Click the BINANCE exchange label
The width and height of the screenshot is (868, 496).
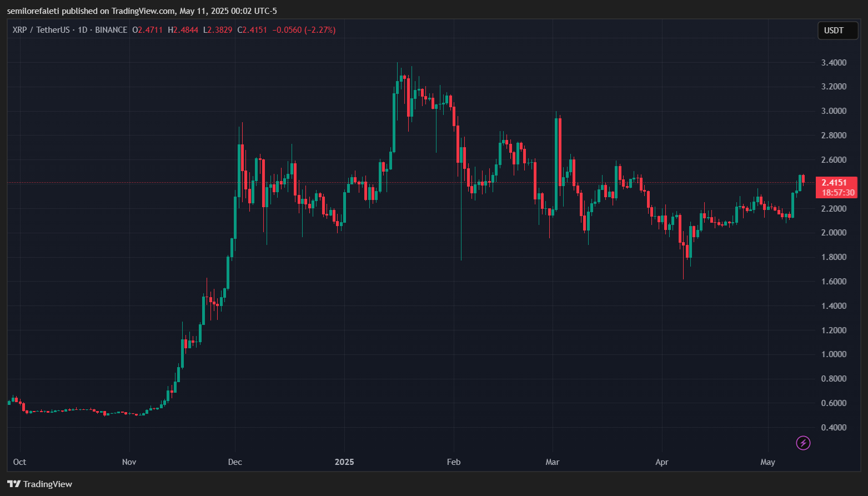coord(111,30)
